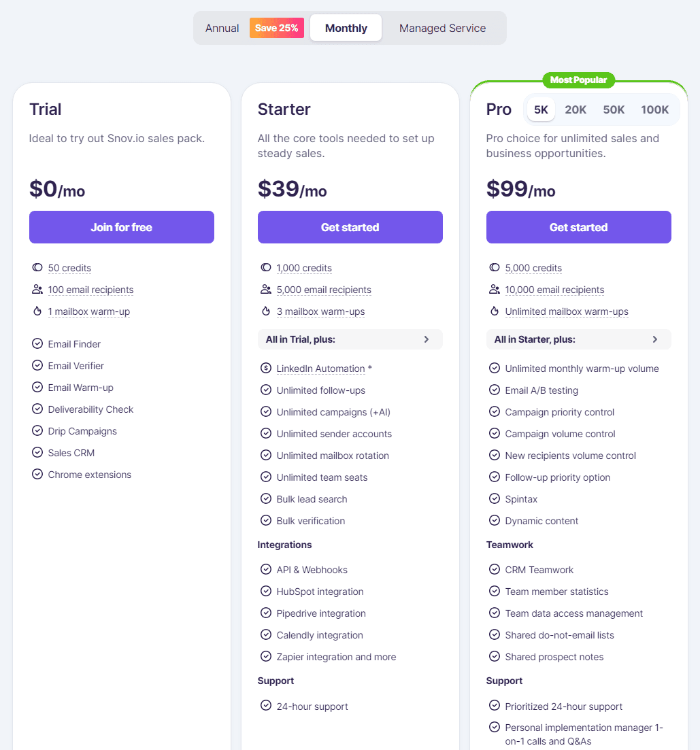Click the checkmark icon next to API & Webhooks
Image resolution: width=700 pixels, height=750 pixels.
click(265, 569)
